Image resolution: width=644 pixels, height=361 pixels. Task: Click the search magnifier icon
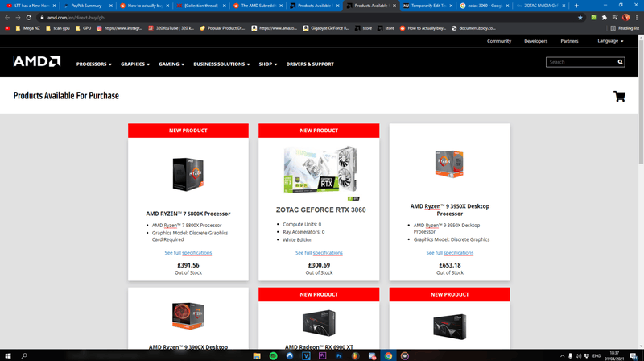coord(620,62)
